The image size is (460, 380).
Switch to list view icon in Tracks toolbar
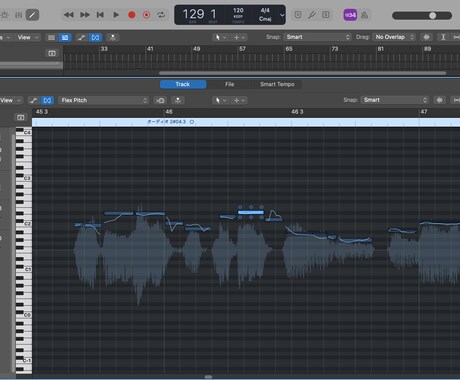pos(51,37)
